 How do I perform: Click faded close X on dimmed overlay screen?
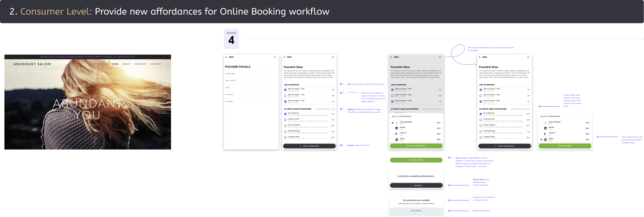pyautogui.click(x=440, y=57)
